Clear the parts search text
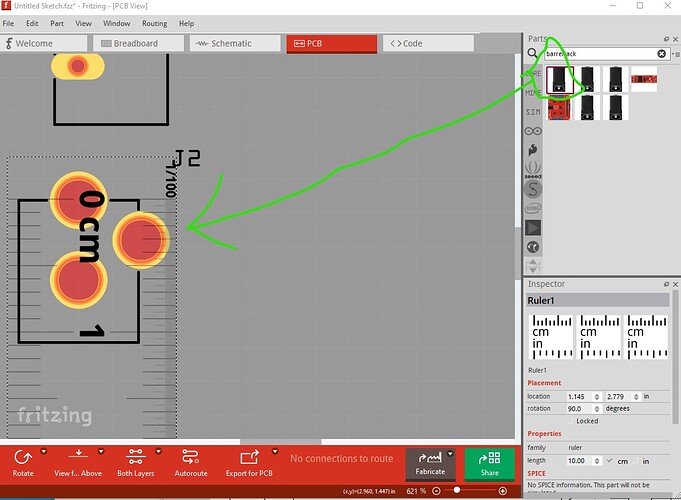Viewport: 681px width, 500px height. point(661,53)
